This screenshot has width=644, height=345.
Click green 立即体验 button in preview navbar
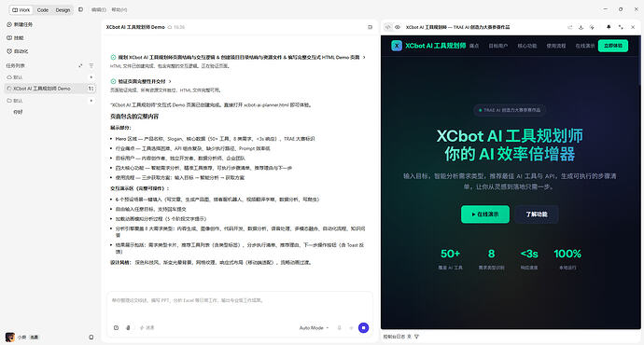[613, 46]
